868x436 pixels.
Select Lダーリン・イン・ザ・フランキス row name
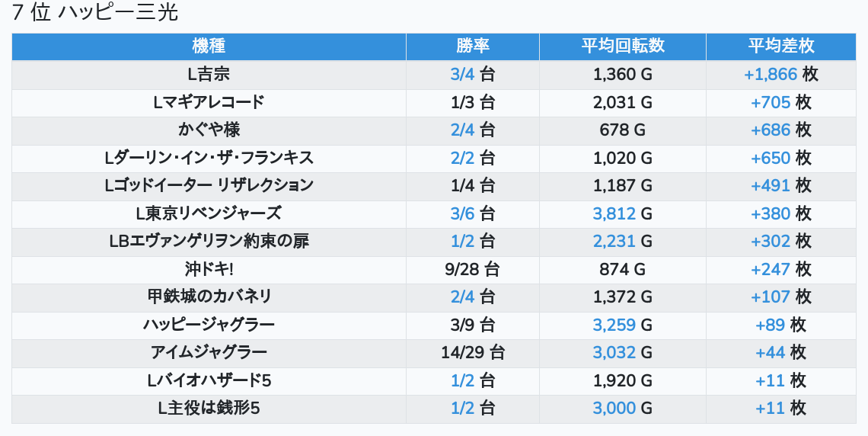[x=209, y=158]
